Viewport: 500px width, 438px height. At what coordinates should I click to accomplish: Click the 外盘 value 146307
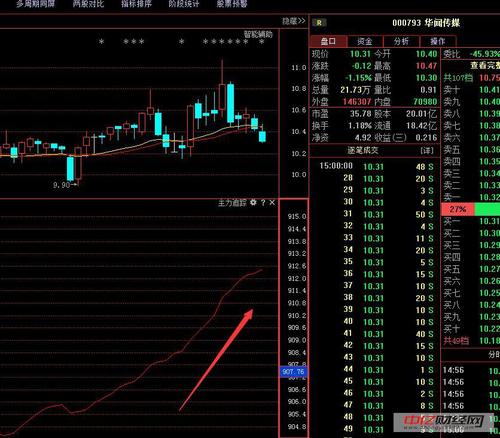pyautogui.click(x=357, y=102)
